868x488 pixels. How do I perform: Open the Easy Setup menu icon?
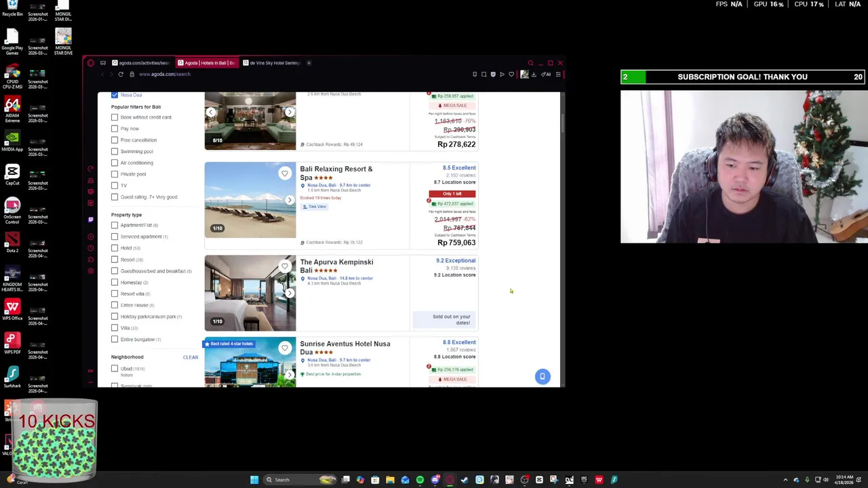558,75
